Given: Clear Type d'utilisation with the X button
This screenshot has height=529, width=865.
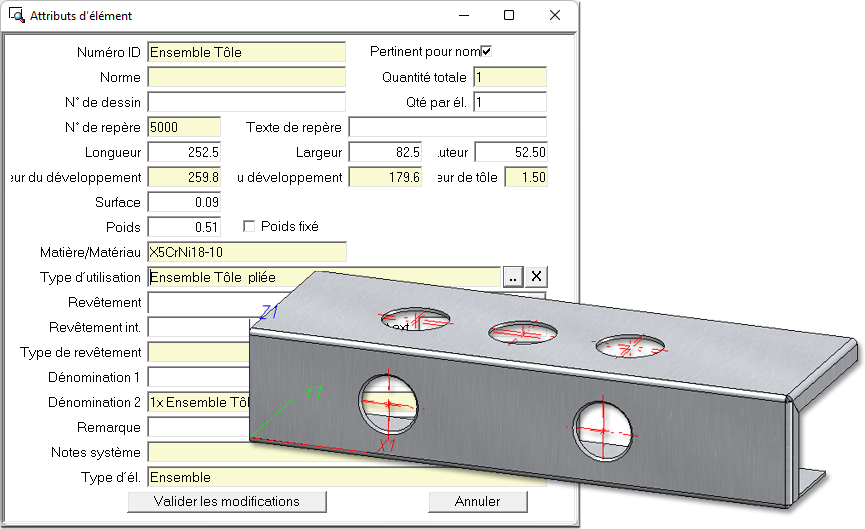Looking at the screenshot, I should point(536,278).
